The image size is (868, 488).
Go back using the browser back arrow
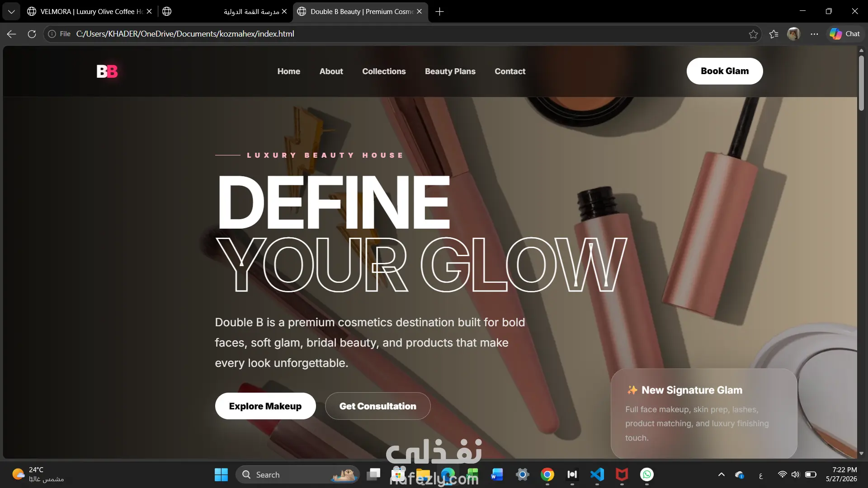tap(12, 34)
